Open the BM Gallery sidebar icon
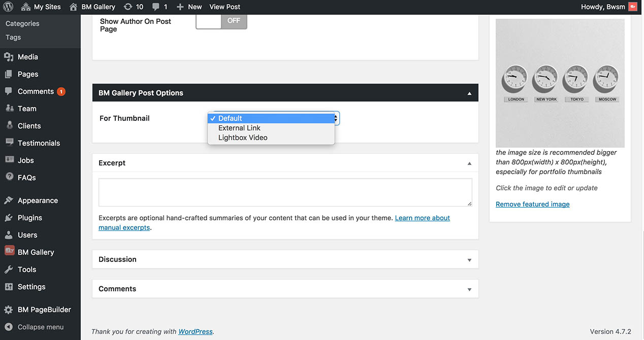The image size is (644, 340). click(9, 252)
